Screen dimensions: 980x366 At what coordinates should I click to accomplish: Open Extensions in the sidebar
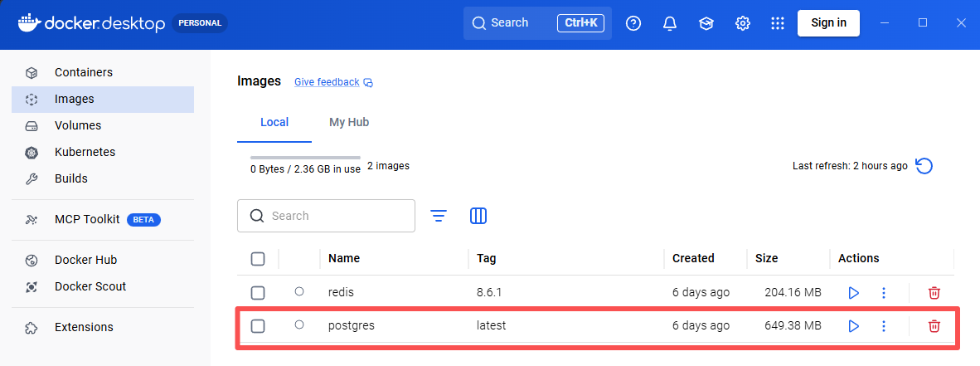coord(103,327)
